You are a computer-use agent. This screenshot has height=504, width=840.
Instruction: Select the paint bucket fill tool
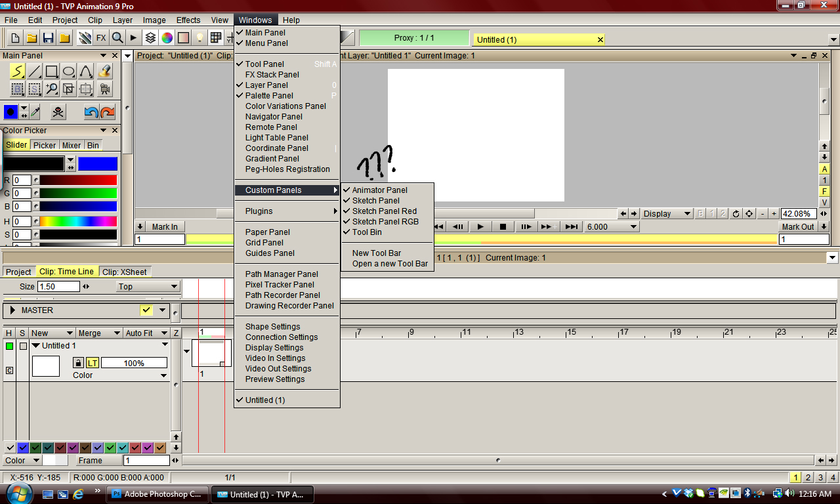104,71
